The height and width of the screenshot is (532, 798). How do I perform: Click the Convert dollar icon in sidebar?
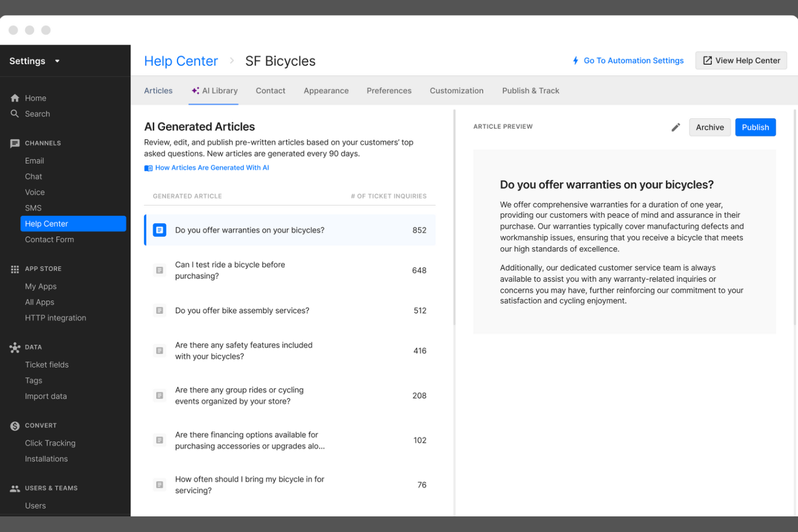pyautogui.click(x=15, y=425)
